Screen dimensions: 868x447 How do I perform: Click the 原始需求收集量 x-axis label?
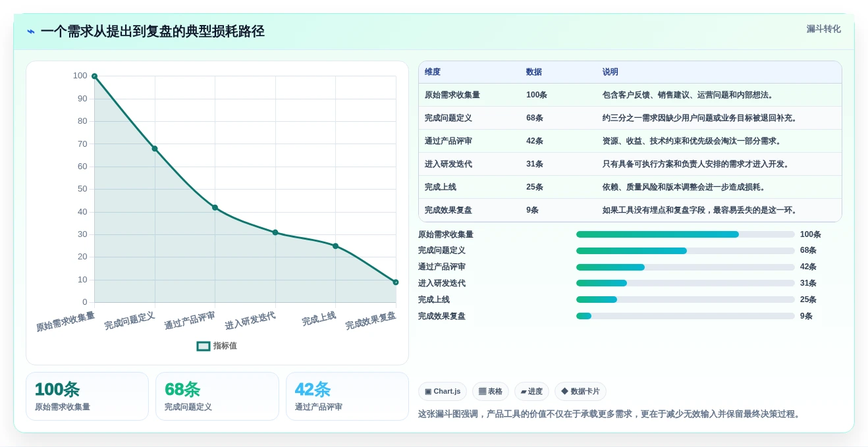point(65,321)
